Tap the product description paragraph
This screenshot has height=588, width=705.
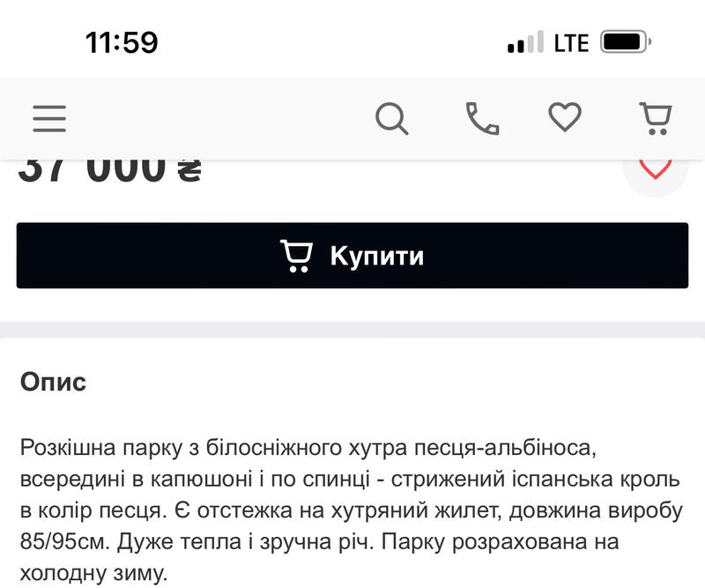point(351,510)
